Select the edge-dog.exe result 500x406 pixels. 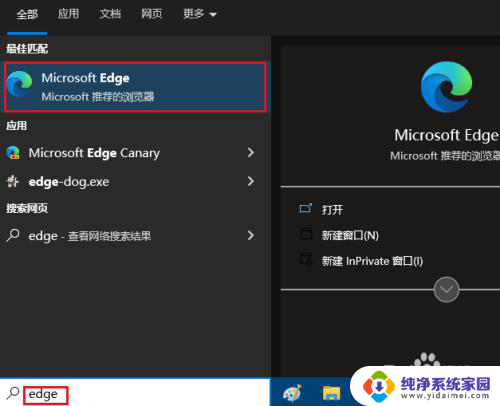[135, 181]
